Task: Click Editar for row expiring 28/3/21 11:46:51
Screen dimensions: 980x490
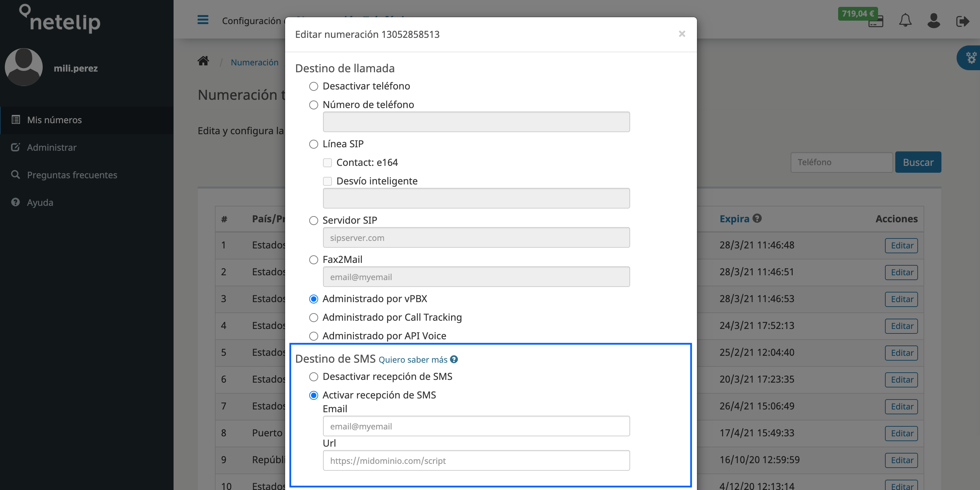Action: 901,272
